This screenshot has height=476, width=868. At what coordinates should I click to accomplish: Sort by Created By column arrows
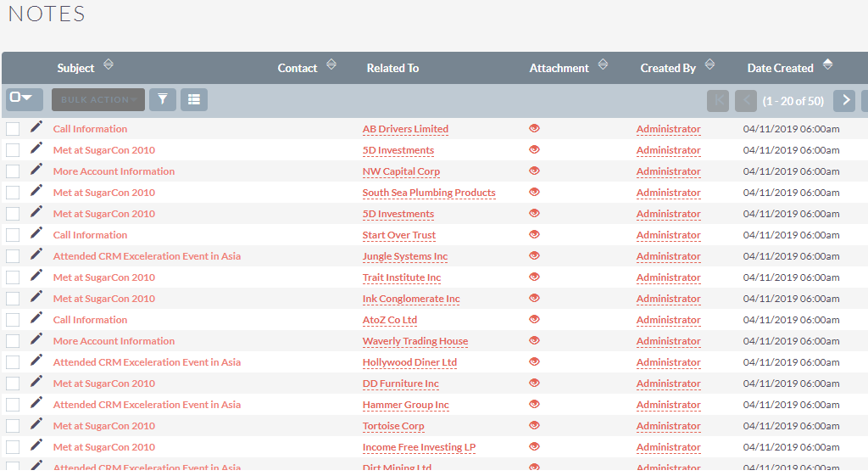pyautogui.click(x=709, y=65)
